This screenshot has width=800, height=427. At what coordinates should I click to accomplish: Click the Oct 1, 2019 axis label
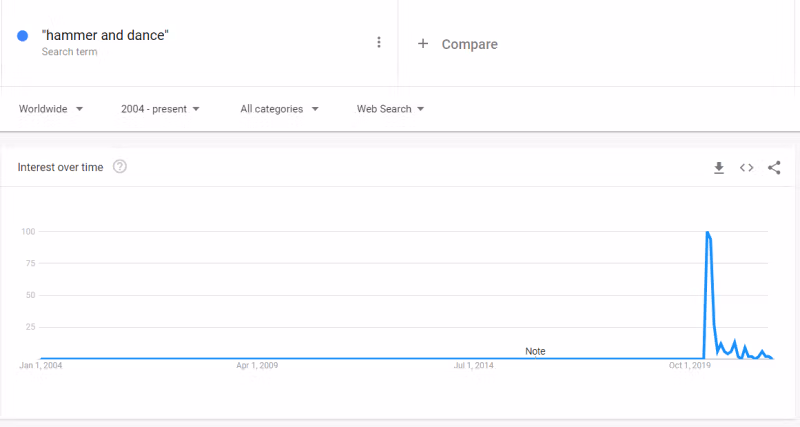point(690,366)
